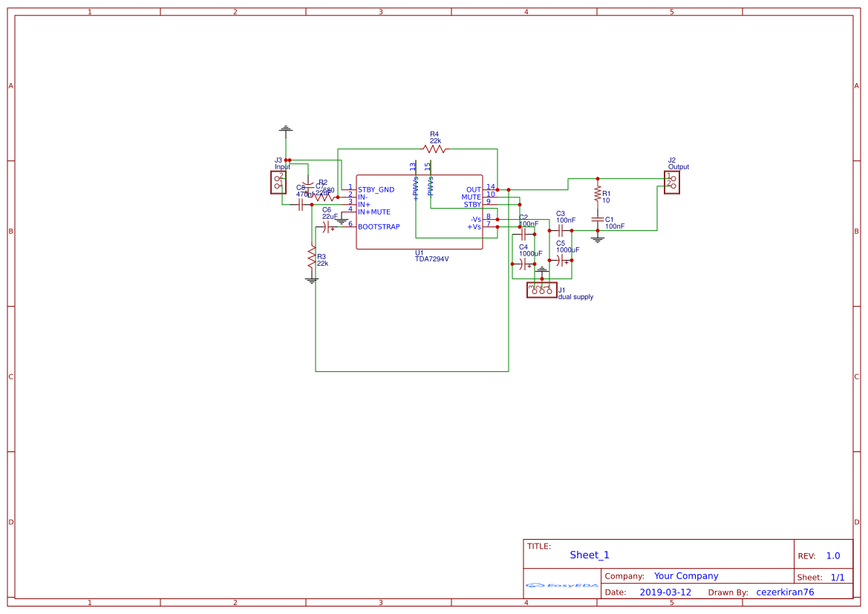The width and height of the screenshot is (868, 614).
Task: Click the +Vs pin label
Action: (474, 227)
